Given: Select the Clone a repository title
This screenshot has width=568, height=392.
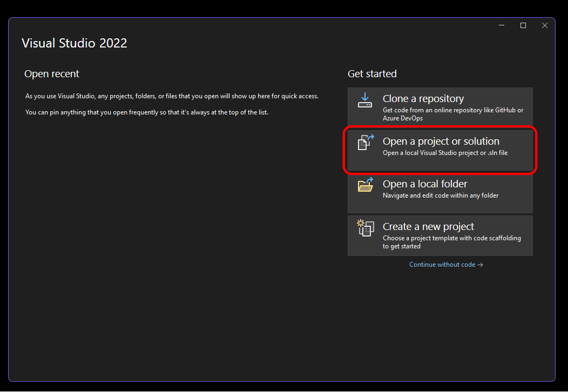Looking at the screenshot, I should click(x=423, y=99).
